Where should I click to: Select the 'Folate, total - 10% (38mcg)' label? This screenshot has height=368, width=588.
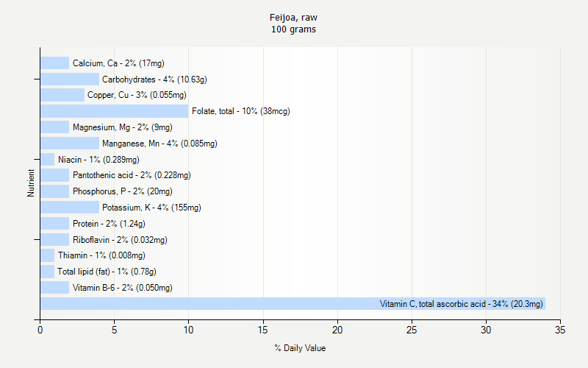[x=241, y=111]
